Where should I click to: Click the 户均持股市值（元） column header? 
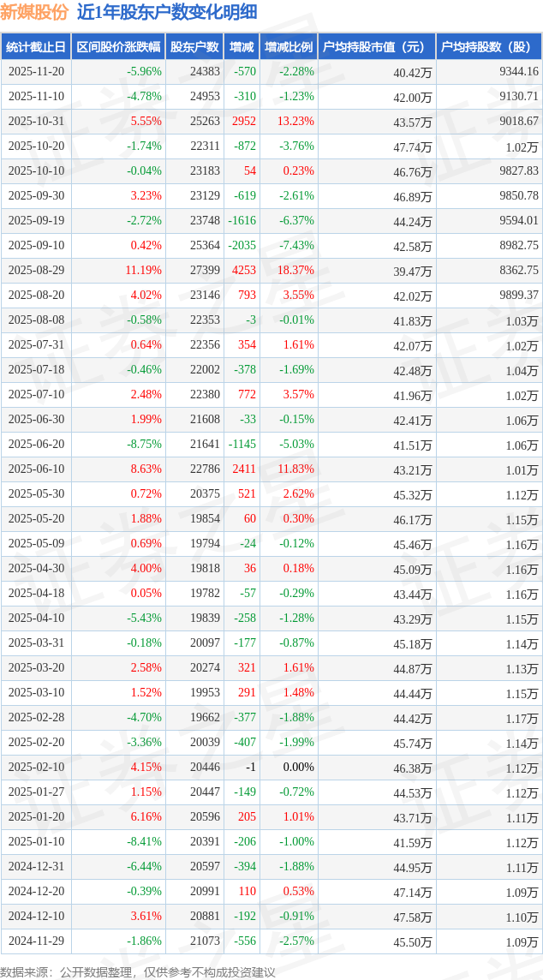[377, 47]
